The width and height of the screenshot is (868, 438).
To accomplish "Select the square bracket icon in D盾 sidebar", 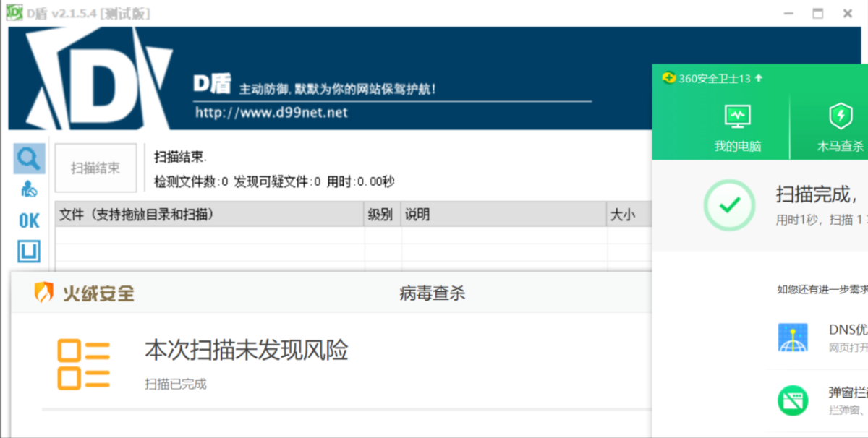I will click(x=29, y=252).
